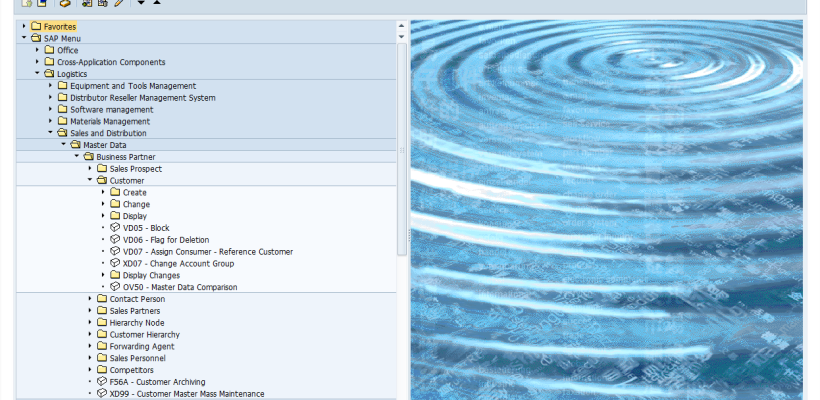This screenshot has width=820, height=400.
Task: Click the tree vertical scrollbar thumb
Action: pos(402,149)
